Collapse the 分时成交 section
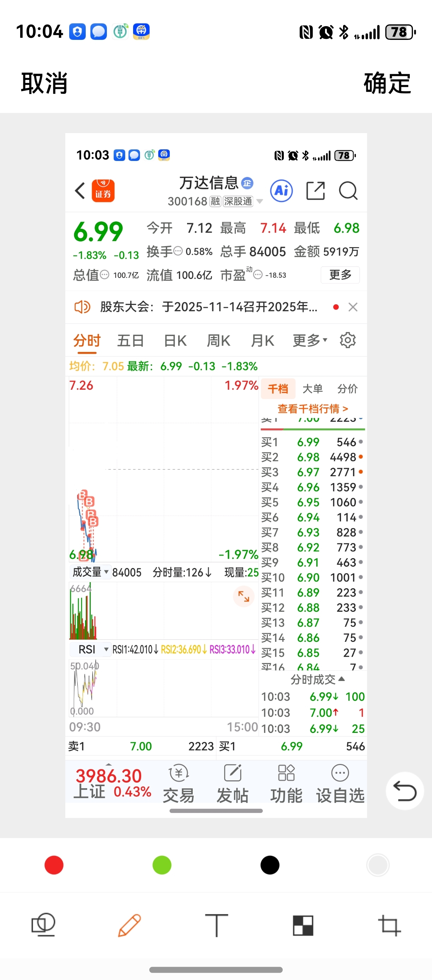Screen dimensions: 432x980 click(x=318, y=679)
